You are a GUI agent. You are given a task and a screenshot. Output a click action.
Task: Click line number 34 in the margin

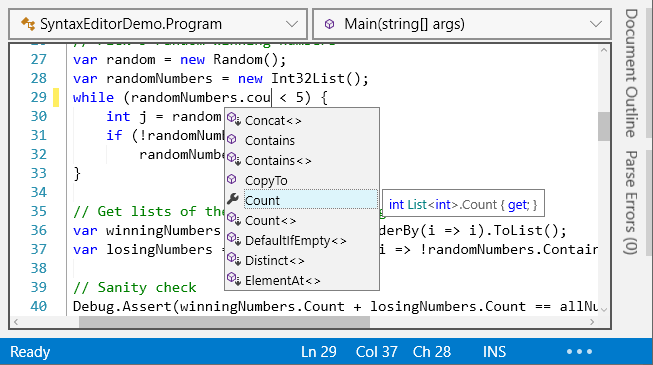pos(38,192)
